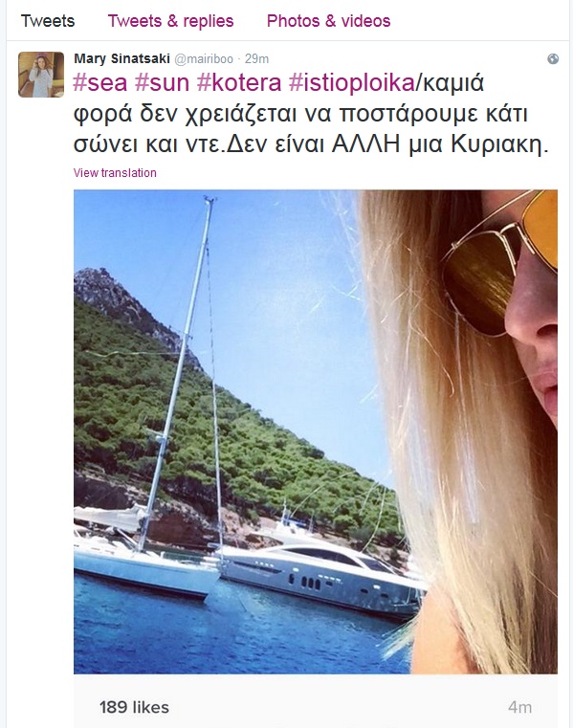Viewport: 573px width, 728px height.
Task: Click the sailboat mast in the tweet photo
Action: [179, 371]
